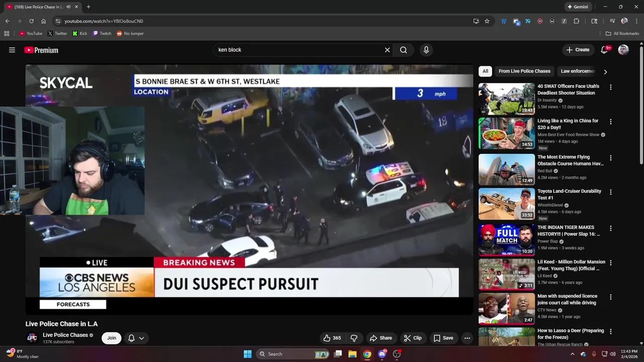The width and height of the screenshot is (644, 362).
Task: Open the YouTube guide hamburger menu
Action: tap(12, 50)
